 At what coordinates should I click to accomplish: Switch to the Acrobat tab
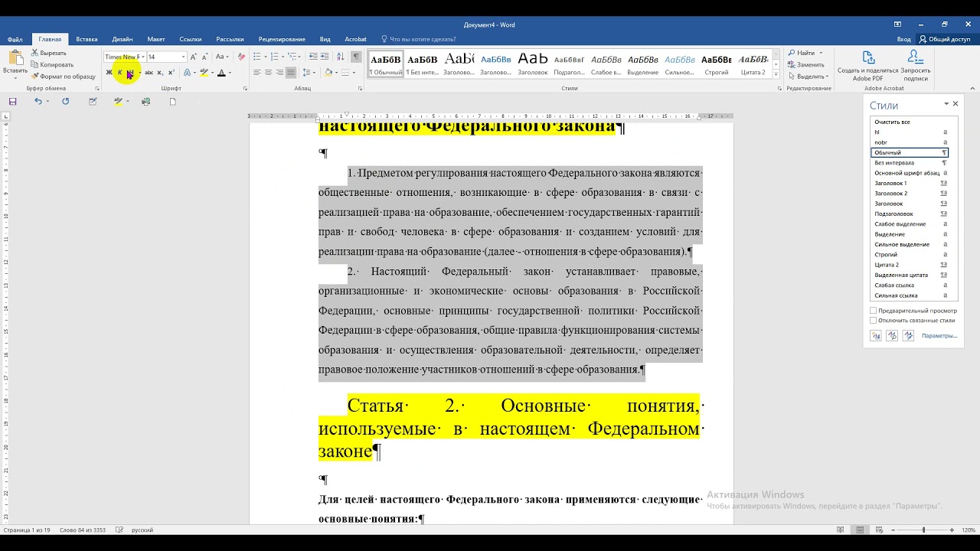tap(355, 39)
